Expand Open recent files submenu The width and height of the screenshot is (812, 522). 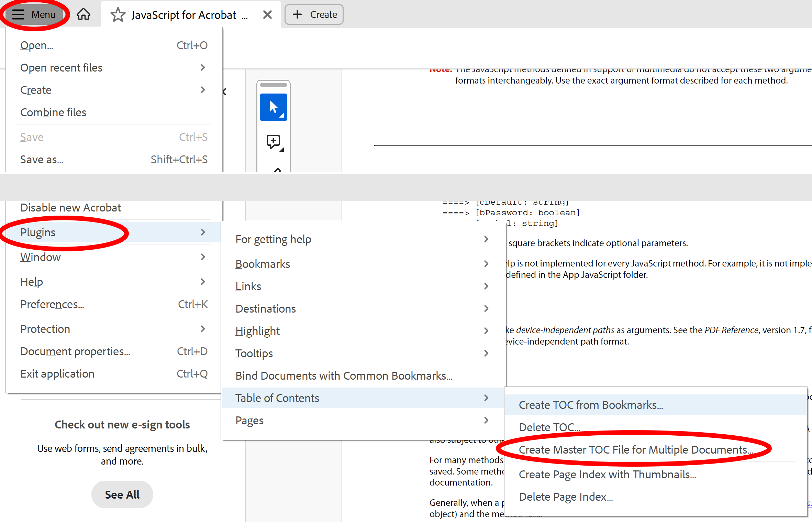114,67
